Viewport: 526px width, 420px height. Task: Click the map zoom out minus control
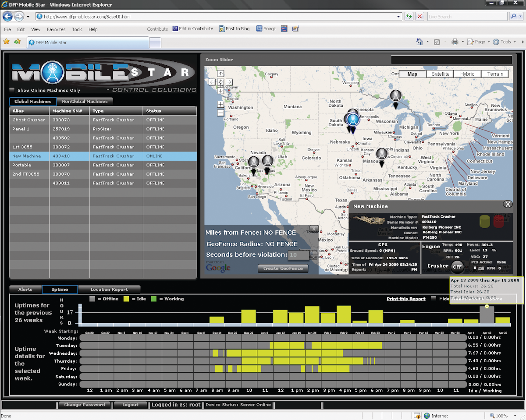tap(220, 113)
